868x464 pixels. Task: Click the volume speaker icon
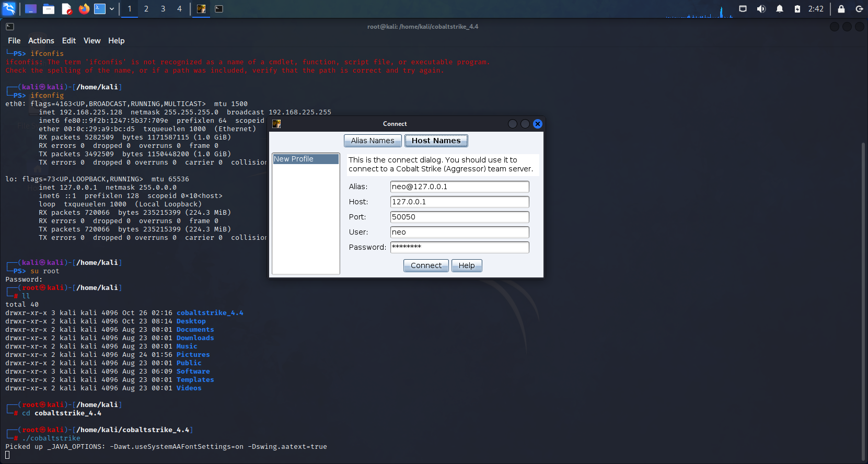(x=761, y=9)
